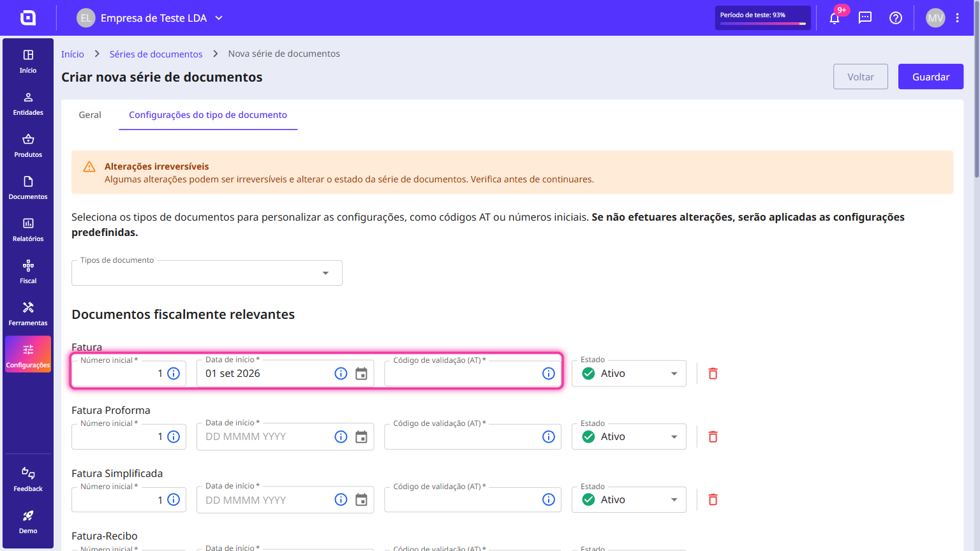This screenshot has height=551, width=980.
Task: Delete the Fatura Proforma row
Action: click(713, 437)
